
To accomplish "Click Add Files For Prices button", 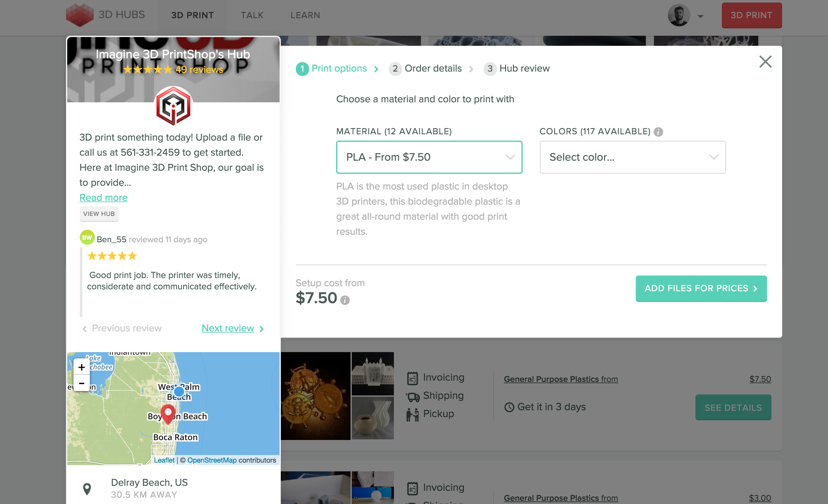I will 701,288.
